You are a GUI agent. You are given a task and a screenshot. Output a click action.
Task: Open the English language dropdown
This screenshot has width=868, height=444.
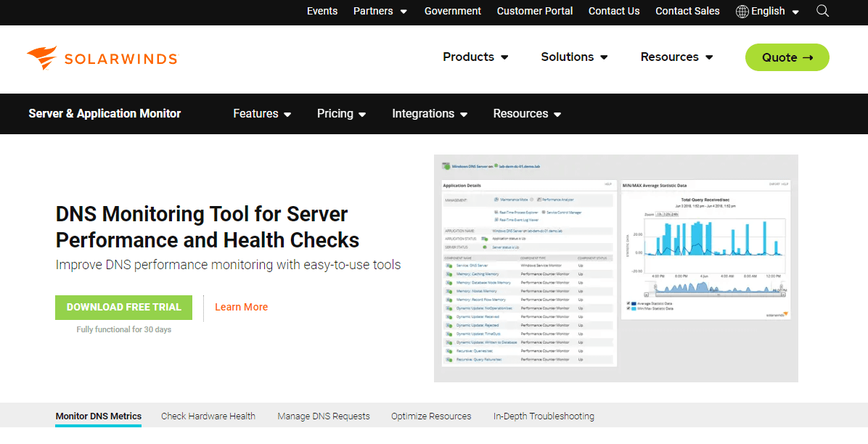coord(775,11)
